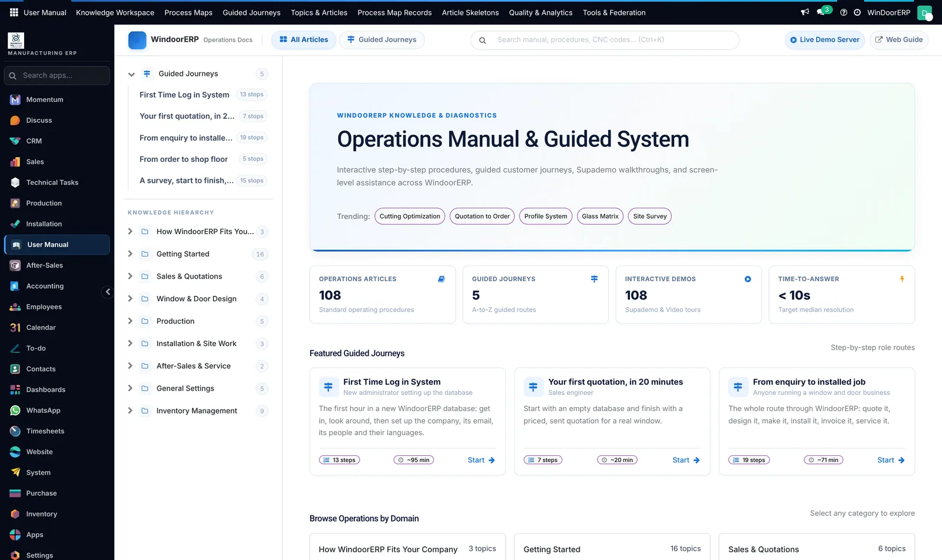The image size is (942, 560).
Task: Open Process Map Records menu
Action: [394, 12]
